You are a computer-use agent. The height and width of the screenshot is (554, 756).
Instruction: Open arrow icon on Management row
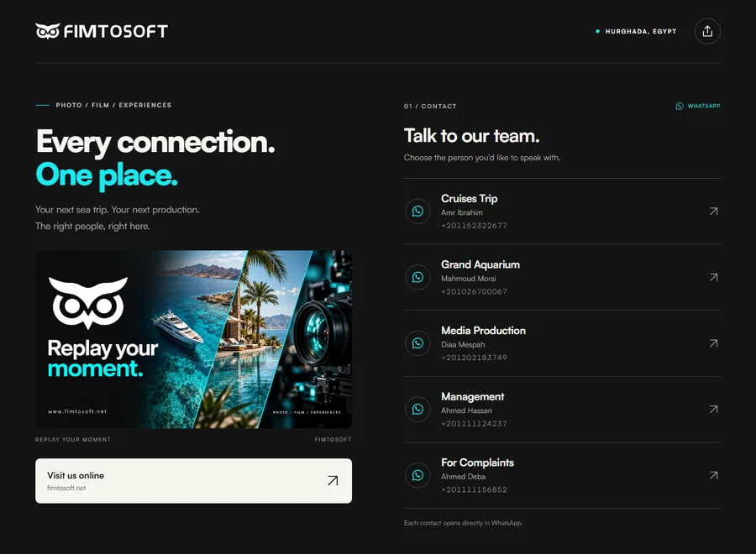click(713, 410)
